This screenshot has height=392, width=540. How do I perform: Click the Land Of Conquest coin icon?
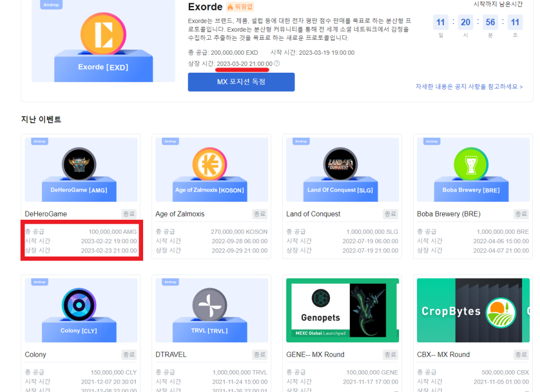click(x=340, y=164)
